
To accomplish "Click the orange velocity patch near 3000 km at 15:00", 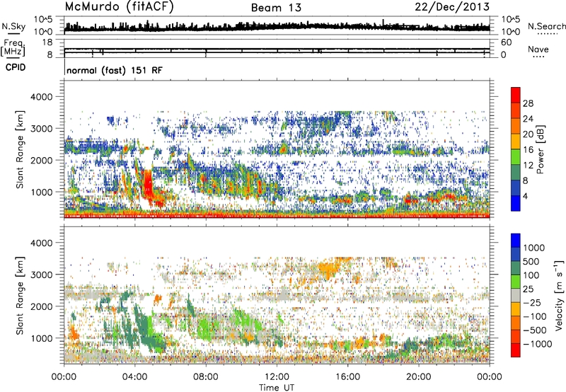I will 328,269.
